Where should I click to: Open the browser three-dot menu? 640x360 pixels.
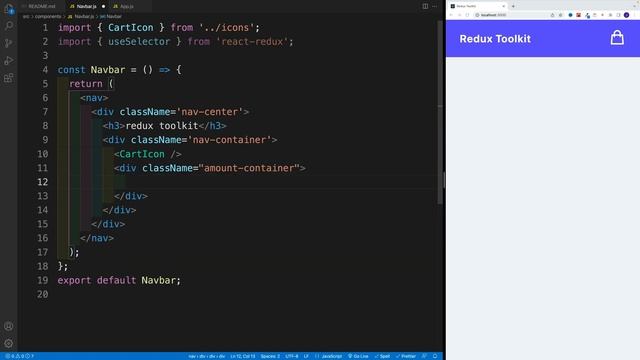[635, 15]
